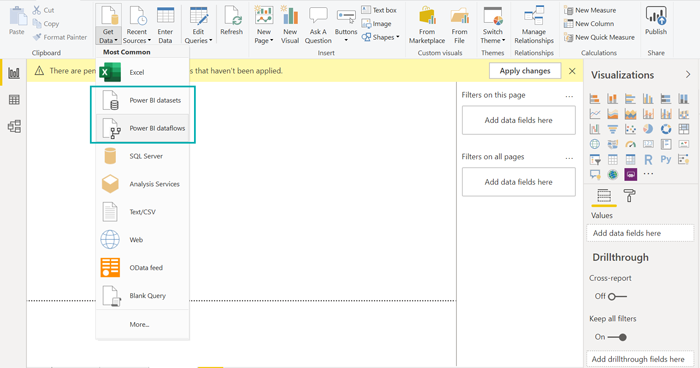This screenshot has height=368, width=700.
Task: Click the Enter Data button
Action: pos(165,25)
